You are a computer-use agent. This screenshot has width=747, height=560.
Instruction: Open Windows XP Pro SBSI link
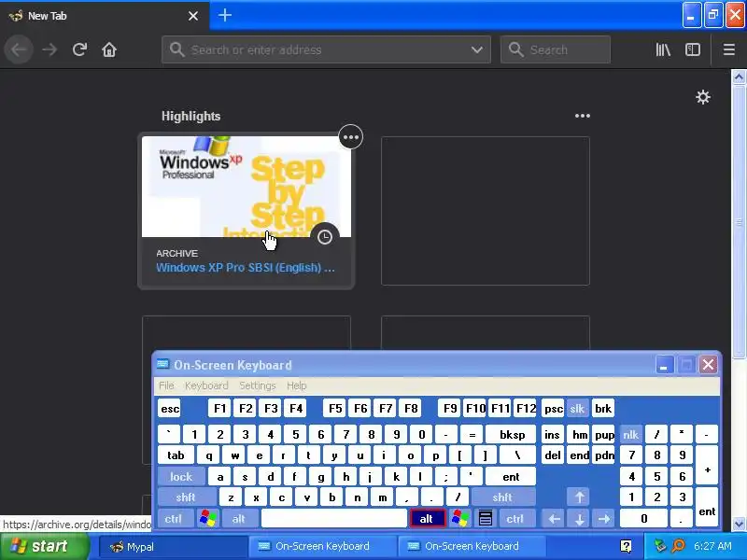pos(246,268)
